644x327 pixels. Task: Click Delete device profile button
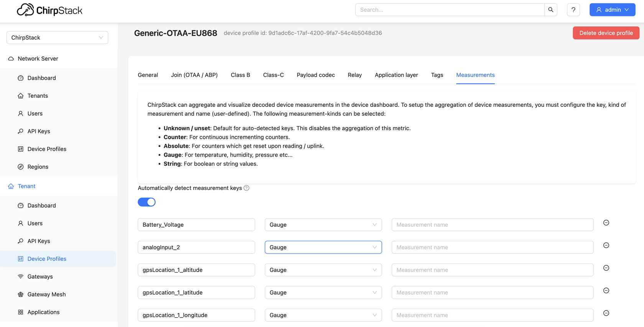coord(606,33)
